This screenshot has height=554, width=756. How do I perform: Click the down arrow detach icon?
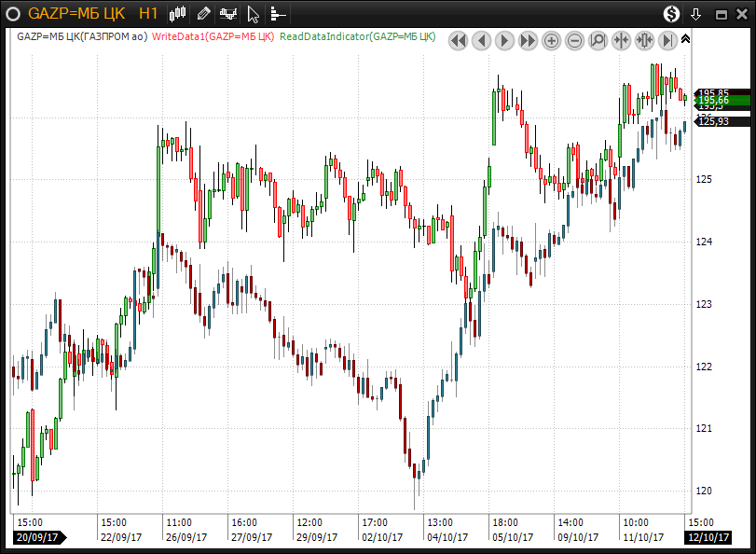(x=695, y=13)
